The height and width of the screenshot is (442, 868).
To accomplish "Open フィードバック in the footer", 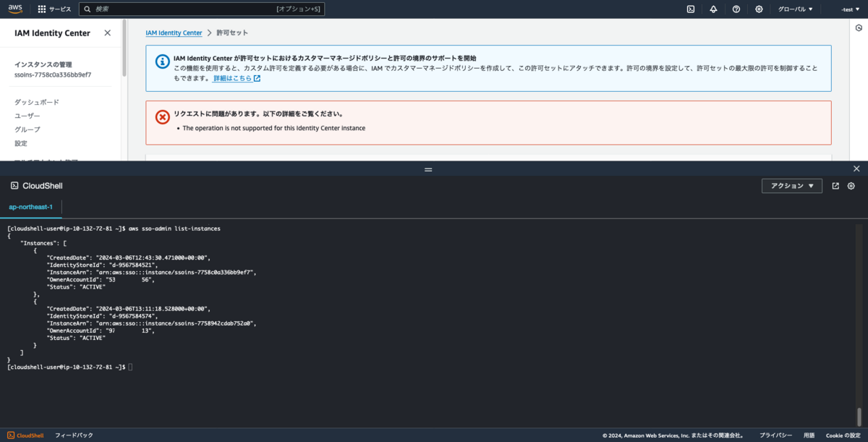I will (74, 435).
